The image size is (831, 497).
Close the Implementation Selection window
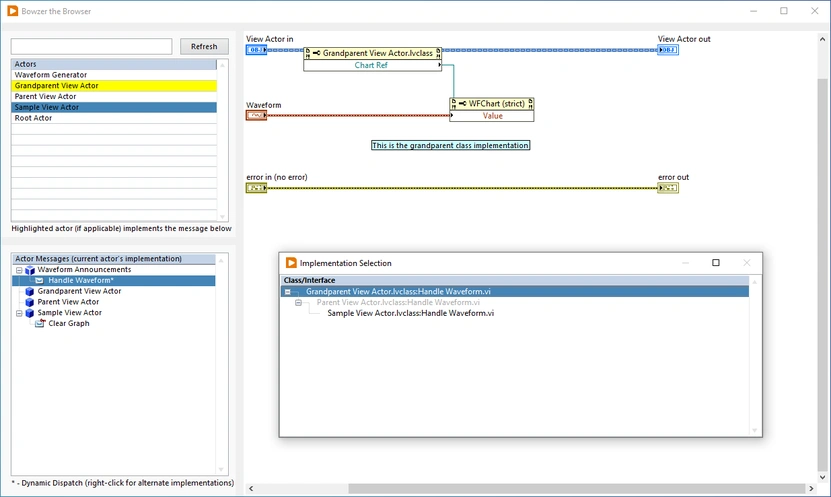pyautogui.click(x=747, y=263)
